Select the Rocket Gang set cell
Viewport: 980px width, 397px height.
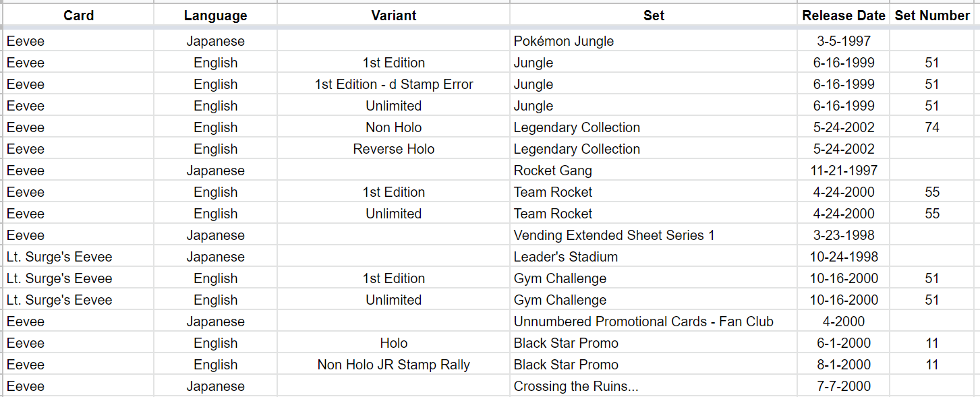(654, 171)
